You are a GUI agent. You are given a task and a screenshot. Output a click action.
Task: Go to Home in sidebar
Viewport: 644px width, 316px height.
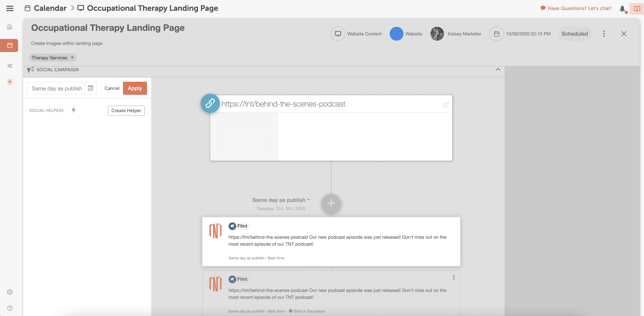coord(9,27)
